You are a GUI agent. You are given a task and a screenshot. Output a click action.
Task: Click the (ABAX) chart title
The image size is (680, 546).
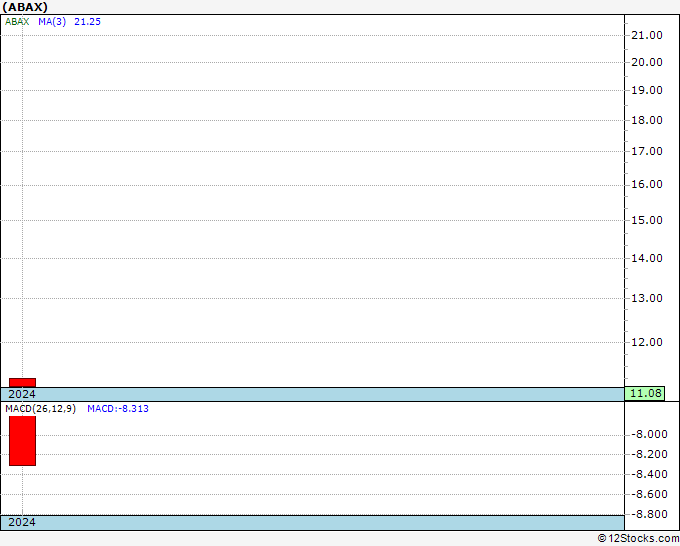[25, 7]
